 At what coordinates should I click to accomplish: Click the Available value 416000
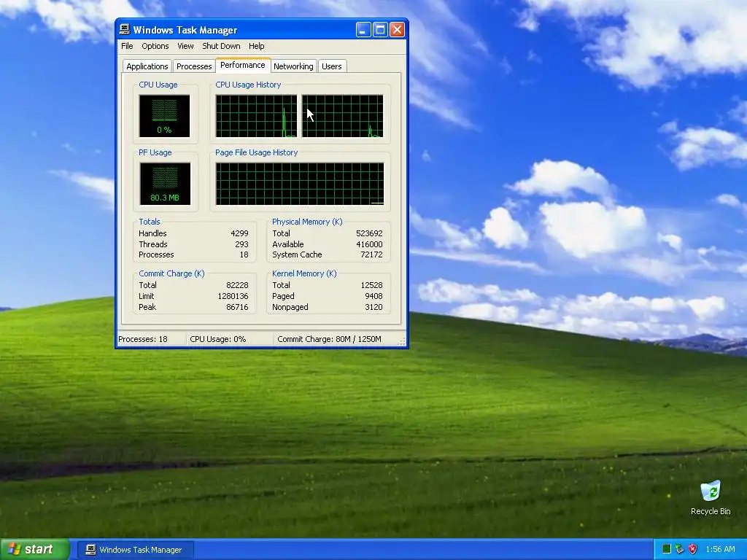pyautogui.click(x=369, y=244)
